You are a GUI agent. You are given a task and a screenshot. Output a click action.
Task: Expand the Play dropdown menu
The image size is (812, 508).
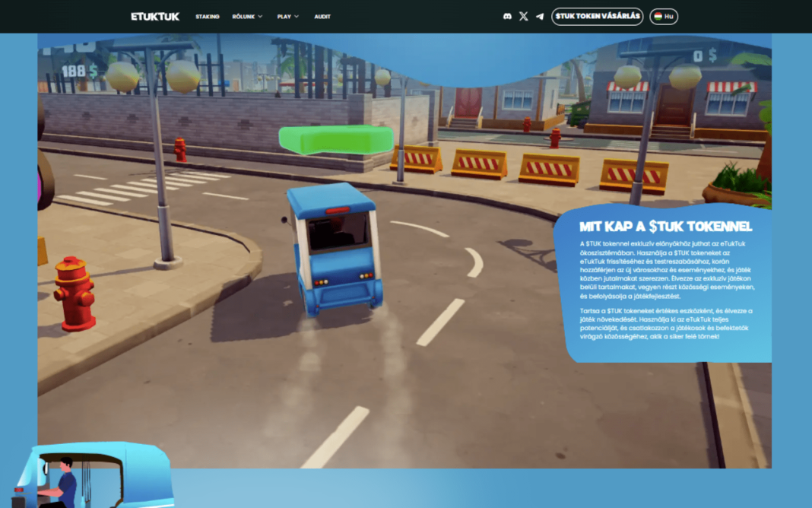(x=288, y=17)
